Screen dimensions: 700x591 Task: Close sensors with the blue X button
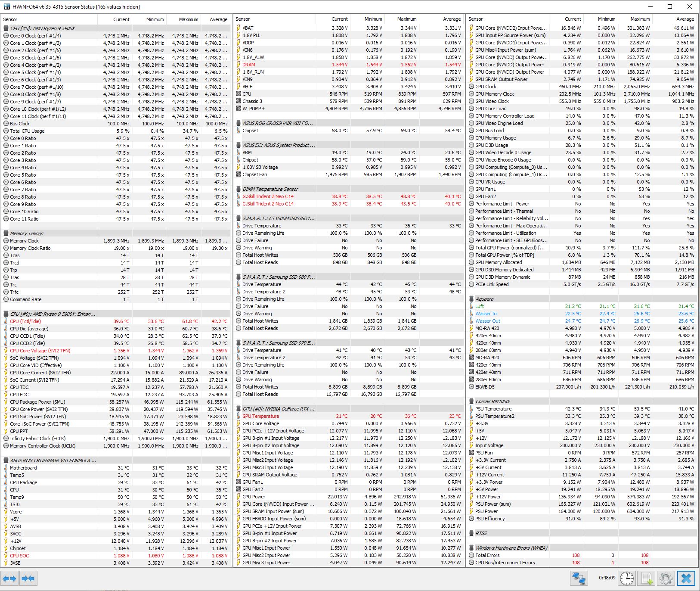tap(687, 578)
